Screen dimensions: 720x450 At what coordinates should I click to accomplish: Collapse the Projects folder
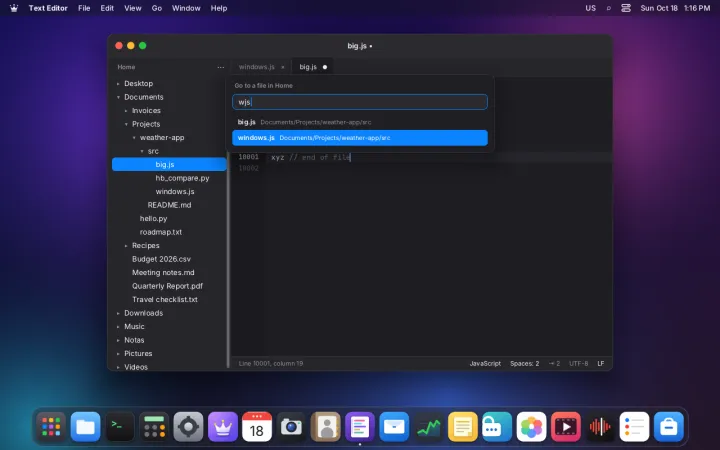click(126, 124)
